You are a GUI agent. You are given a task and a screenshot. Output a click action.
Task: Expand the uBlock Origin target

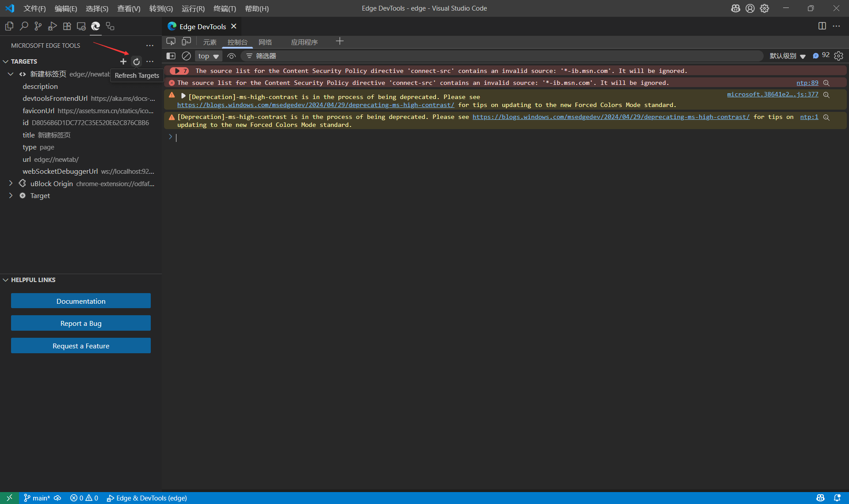[11, 183]
